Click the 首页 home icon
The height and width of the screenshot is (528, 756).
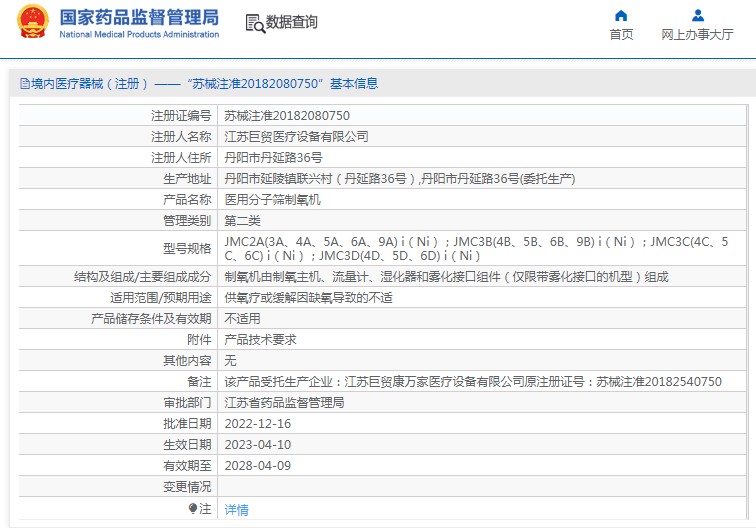621,15
